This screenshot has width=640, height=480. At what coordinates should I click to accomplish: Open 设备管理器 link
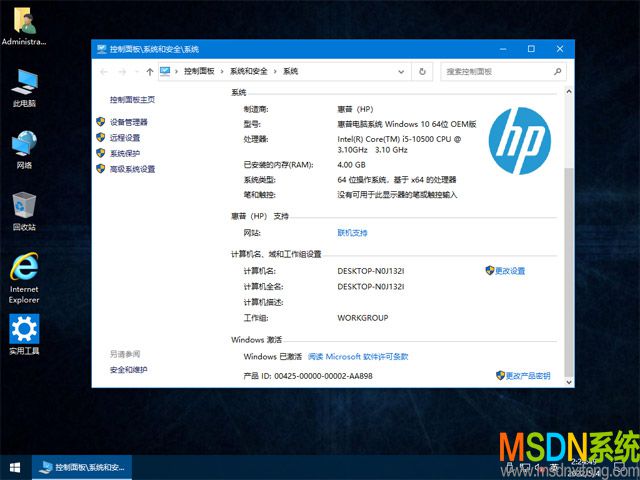click(129, 122)
